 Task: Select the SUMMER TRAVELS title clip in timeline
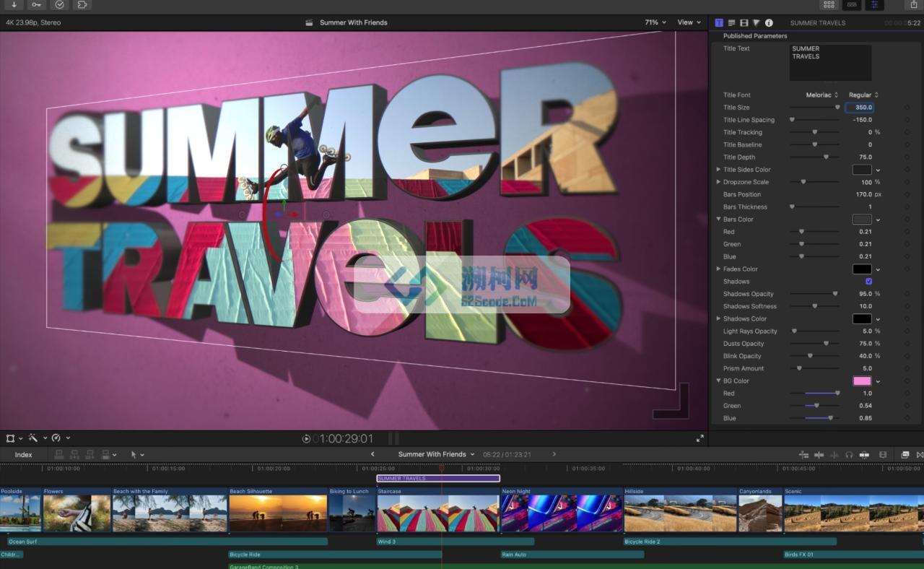point(438,478)
